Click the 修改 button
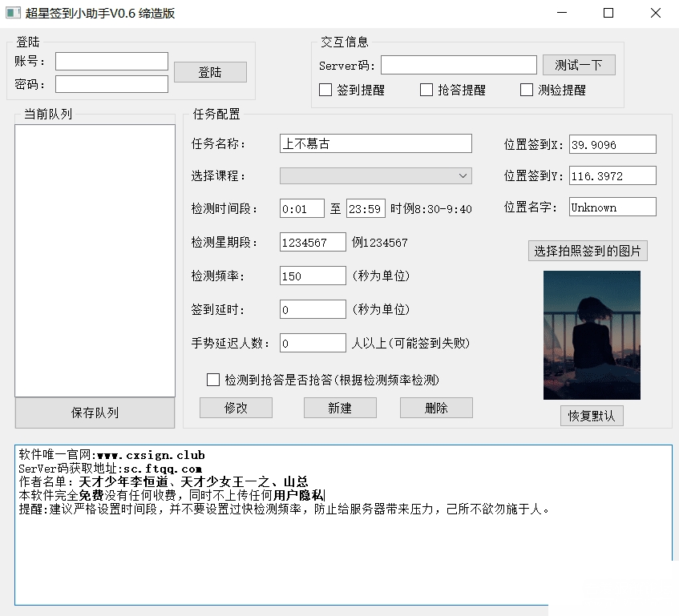The image size is (679, 616). point(236,408)
